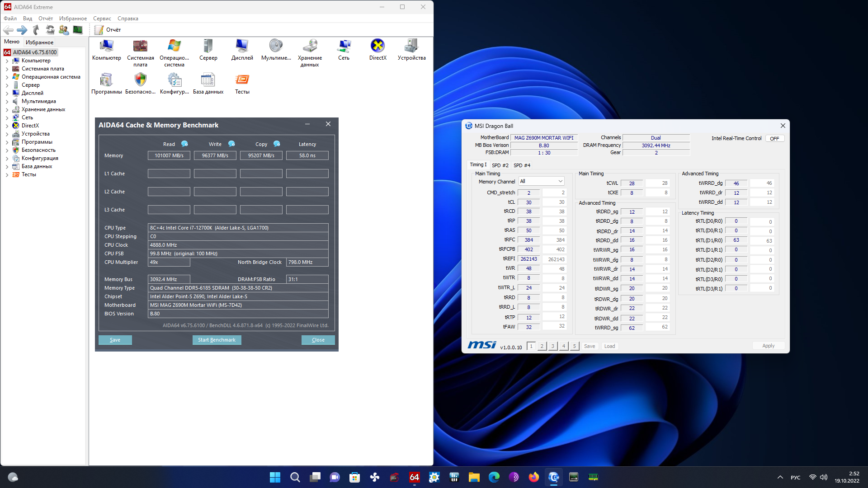Open the DirectX category icon

pos(377,47)
